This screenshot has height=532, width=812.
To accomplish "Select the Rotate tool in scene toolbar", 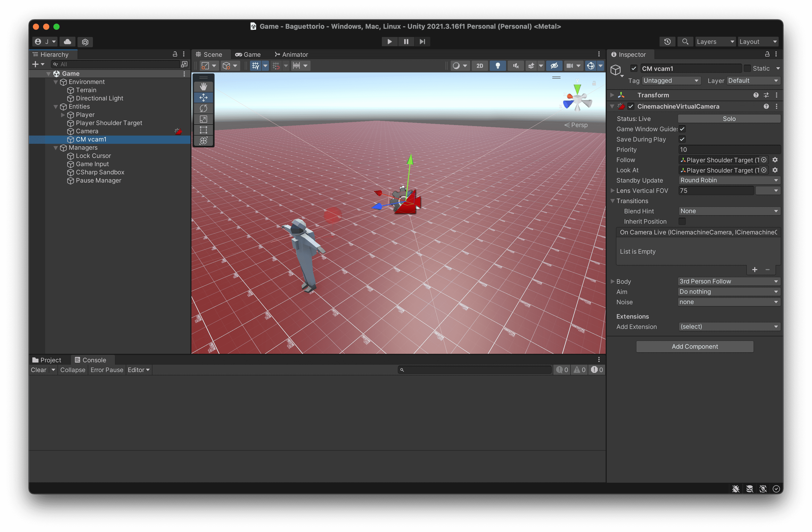I will coord(203,109).
